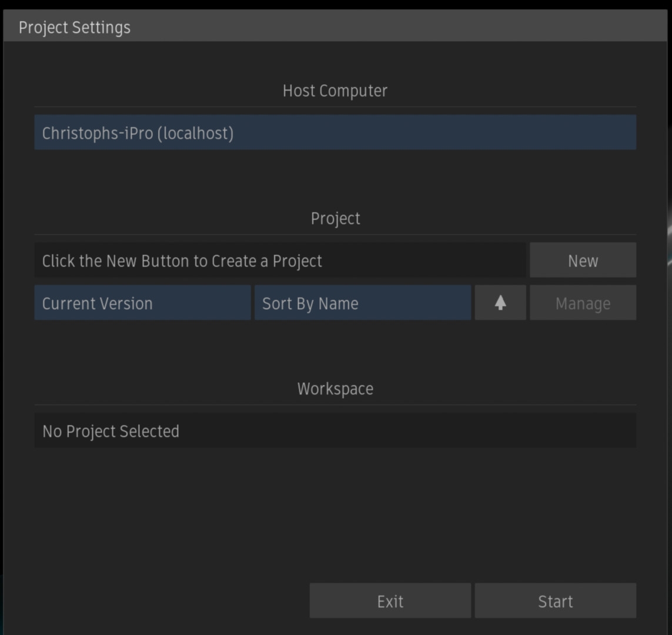Click the No Project Selected workspace field
Screen dimensions: 672x635
click(x=335, y=430)
